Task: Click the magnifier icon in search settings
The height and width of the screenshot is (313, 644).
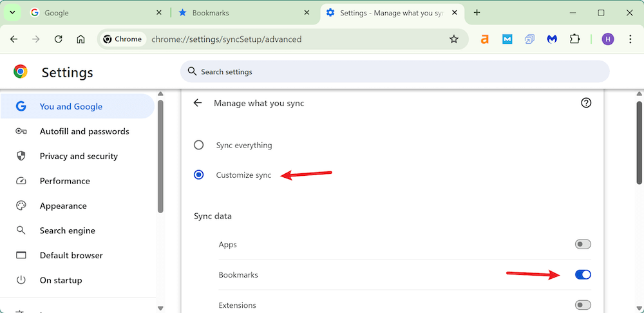Action: pyautogui.click(x=192, y=71)
